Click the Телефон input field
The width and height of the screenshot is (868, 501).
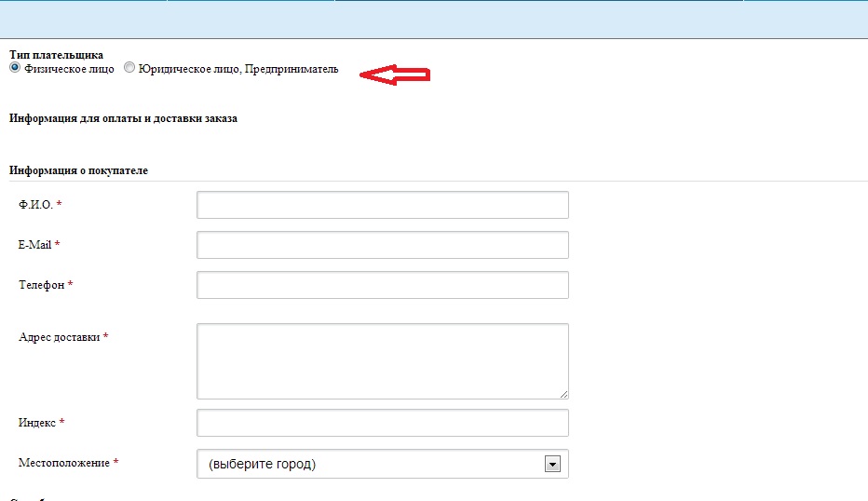[383, 285]
